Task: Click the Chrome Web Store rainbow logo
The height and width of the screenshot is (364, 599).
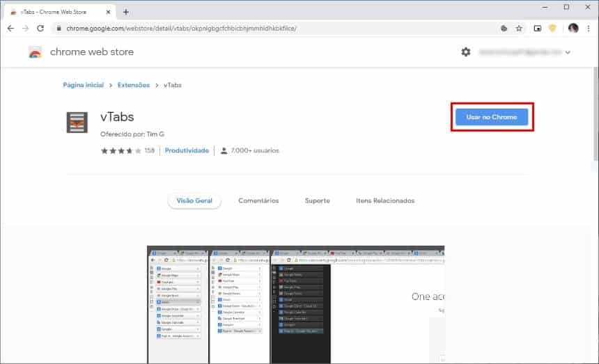Action: coord(35,52)
